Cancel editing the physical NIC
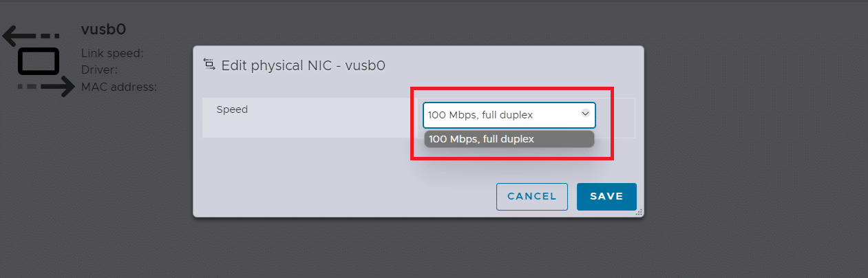The width and height of the screenshot is (868, 278). tap(531, 196)
